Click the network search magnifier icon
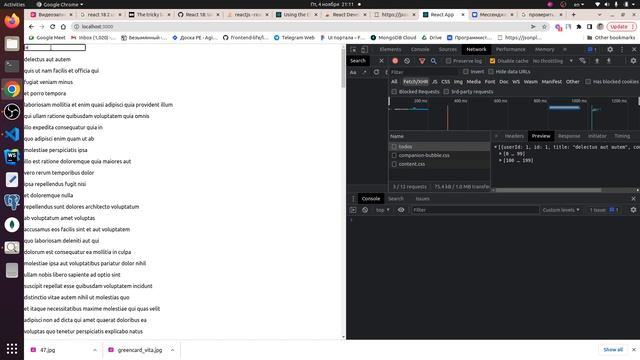Image resolution: width=640 pixels, height=360 pixels. pyautogui.click(x=433, y=61)
